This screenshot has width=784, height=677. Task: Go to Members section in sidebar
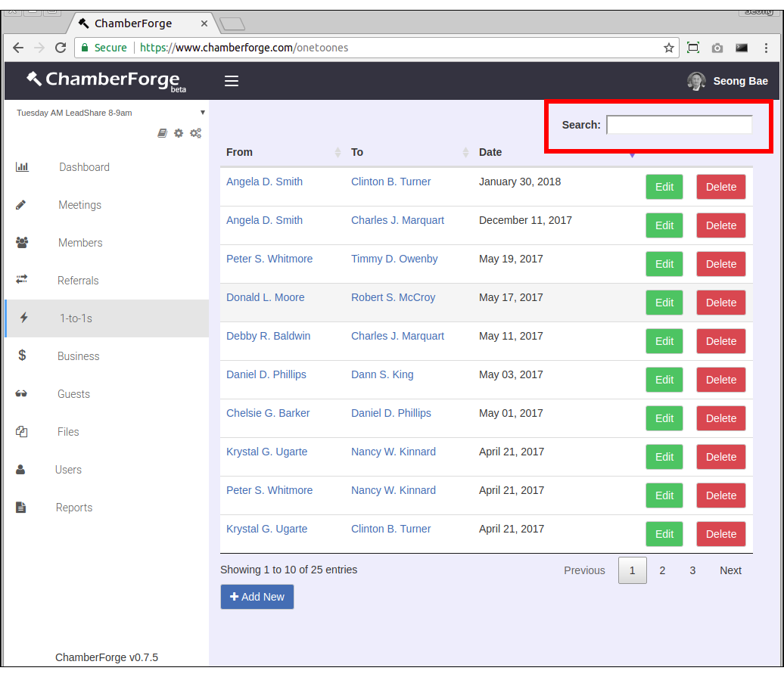point(80,243)
